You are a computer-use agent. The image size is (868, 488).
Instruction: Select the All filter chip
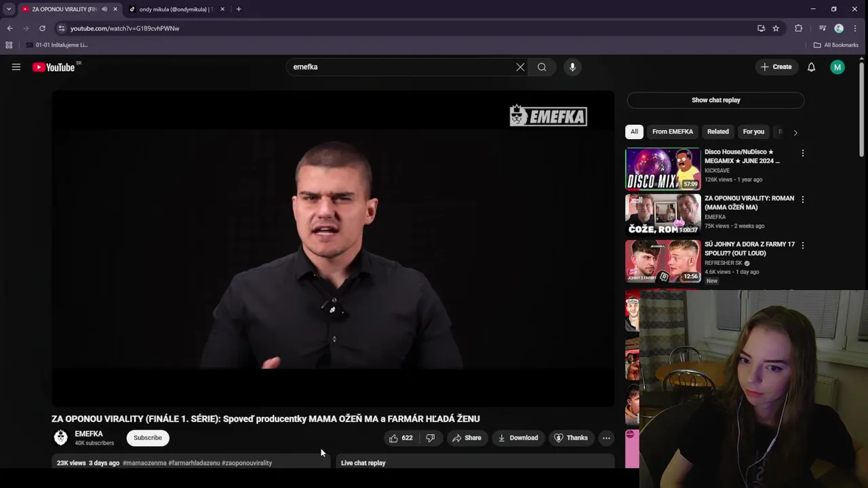click(x=634, y=131)
